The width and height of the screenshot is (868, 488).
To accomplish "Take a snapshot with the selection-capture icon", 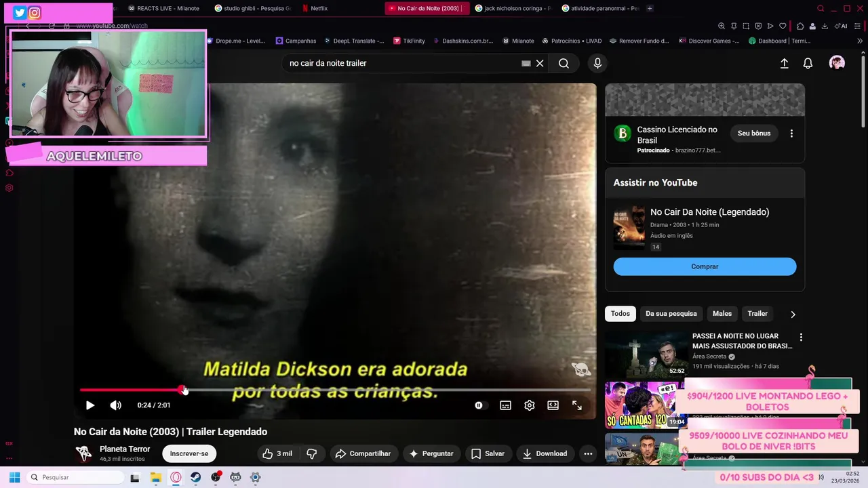I will (746, 26).
